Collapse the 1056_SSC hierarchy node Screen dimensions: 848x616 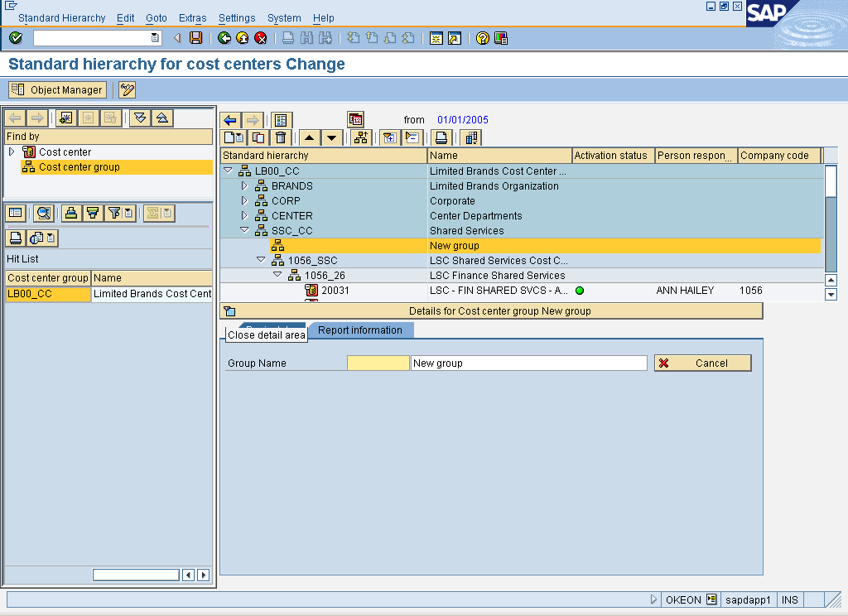(x=261, y=260)
